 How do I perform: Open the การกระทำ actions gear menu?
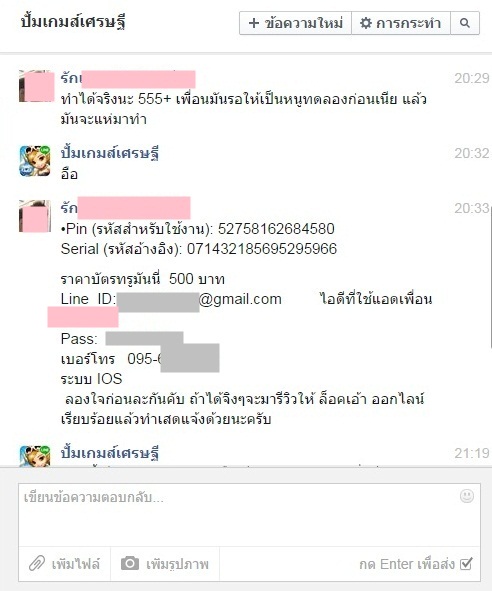[401, 23]
